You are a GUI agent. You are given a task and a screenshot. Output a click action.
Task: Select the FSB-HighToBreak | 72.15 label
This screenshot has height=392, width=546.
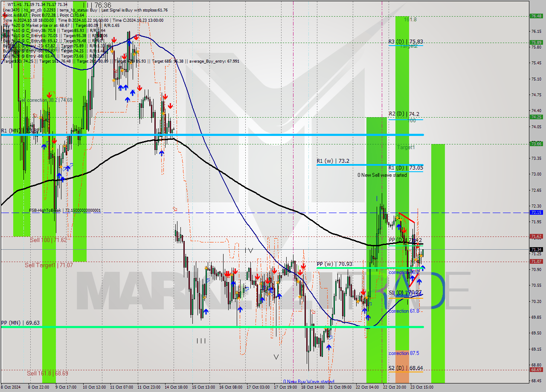65,210
